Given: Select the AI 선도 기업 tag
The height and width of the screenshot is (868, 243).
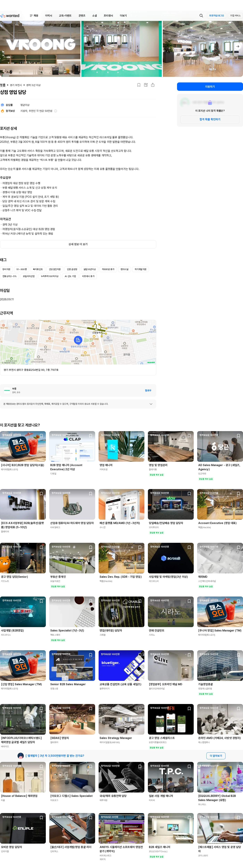Looking at the screenshot, I should click(70, 276).
